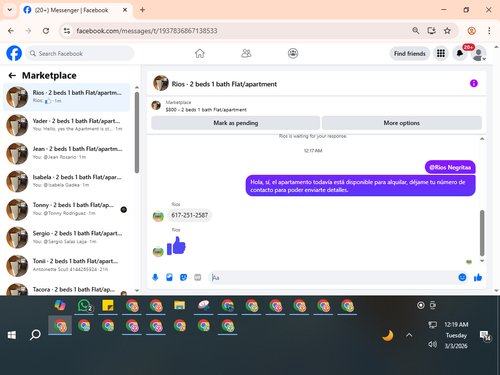
Task: Open the Jean conversation in list
Action: 67,153
